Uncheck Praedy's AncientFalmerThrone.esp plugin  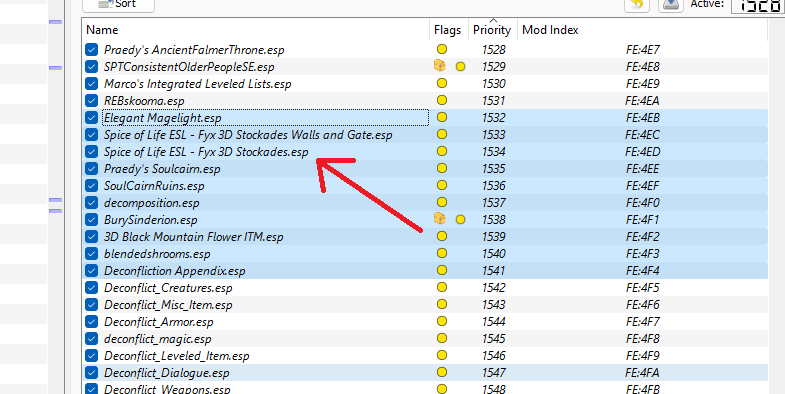click(x=92, y=50)
